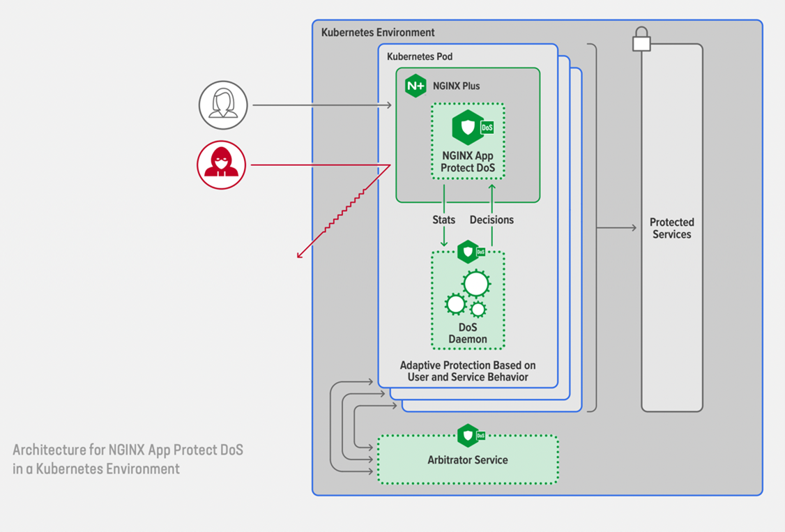The image size is (785, 532).
Task: Click the DoS shield icon above NGINX App Protect DoS
Action: point(473,127)
